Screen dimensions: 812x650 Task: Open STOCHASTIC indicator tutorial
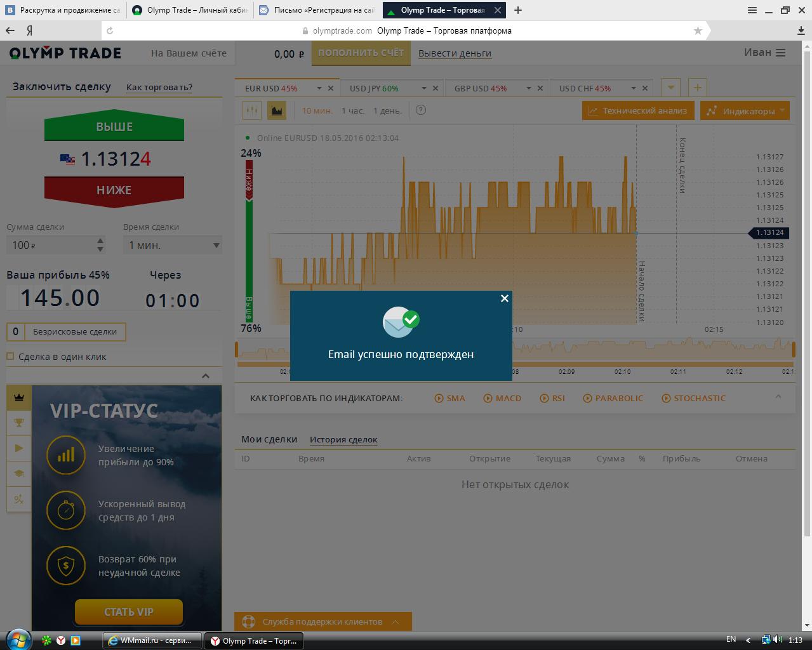(x=693, y=398)
